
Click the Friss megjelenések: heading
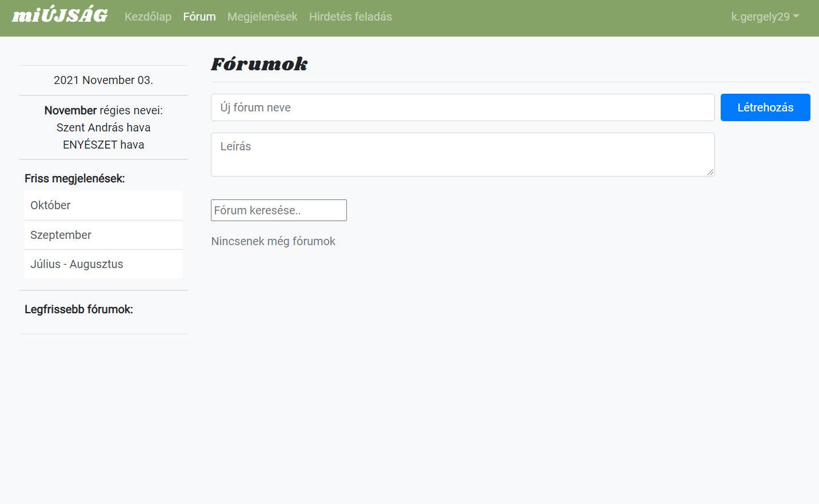75,178
